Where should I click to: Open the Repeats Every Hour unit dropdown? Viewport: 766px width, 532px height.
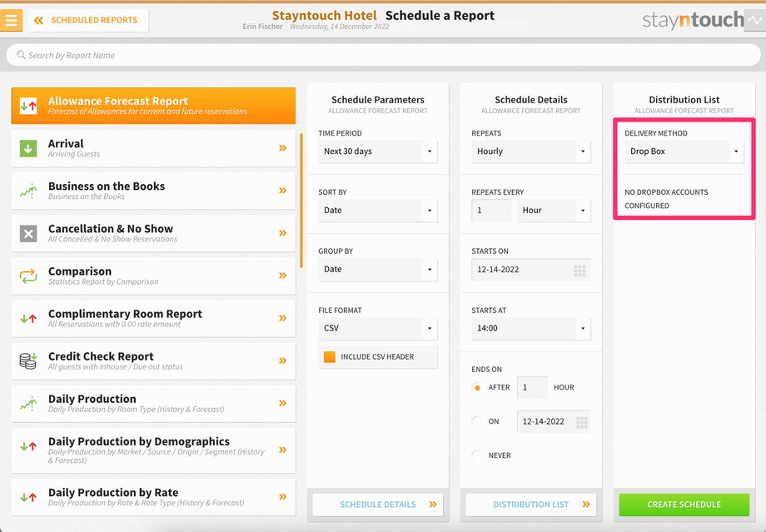pyautogui.click(x=554, y=211)
